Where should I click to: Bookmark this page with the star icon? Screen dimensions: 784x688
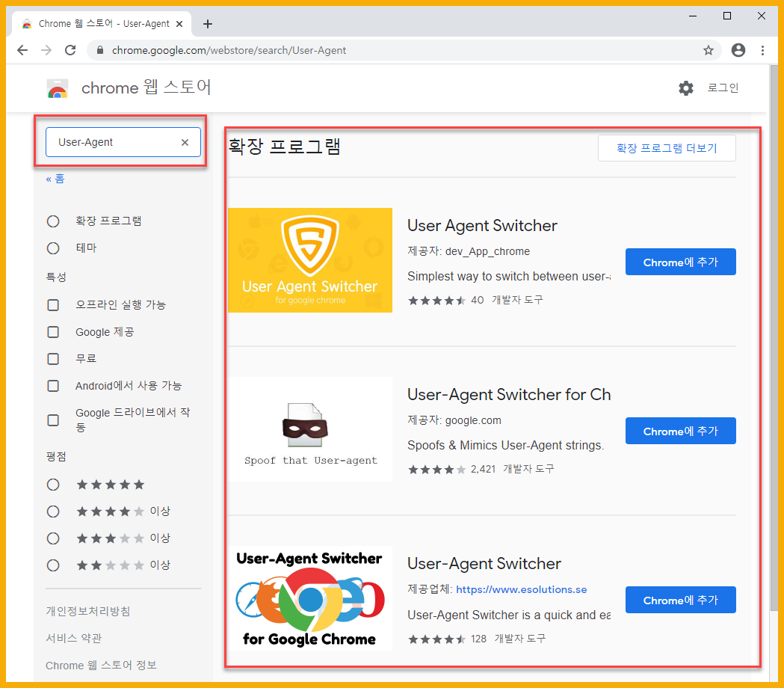[x=708, y=50]
